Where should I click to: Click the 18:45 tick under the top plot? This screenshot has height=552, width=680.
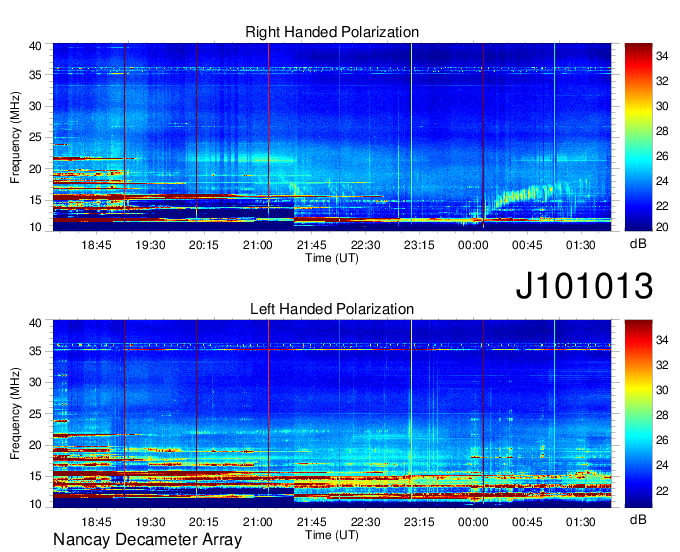(x=96, y=245)
